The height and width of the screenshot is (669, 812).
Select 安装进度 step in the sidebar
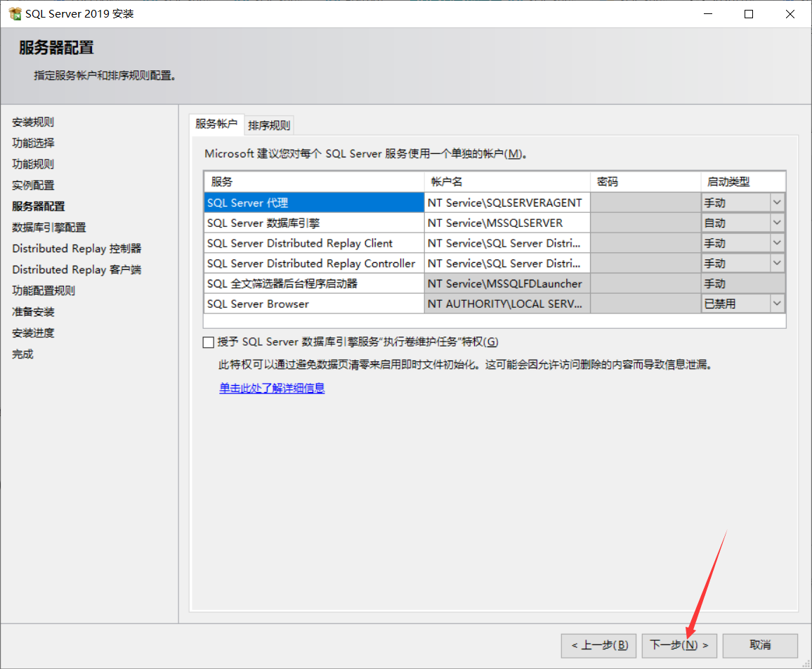coord(33,333)
